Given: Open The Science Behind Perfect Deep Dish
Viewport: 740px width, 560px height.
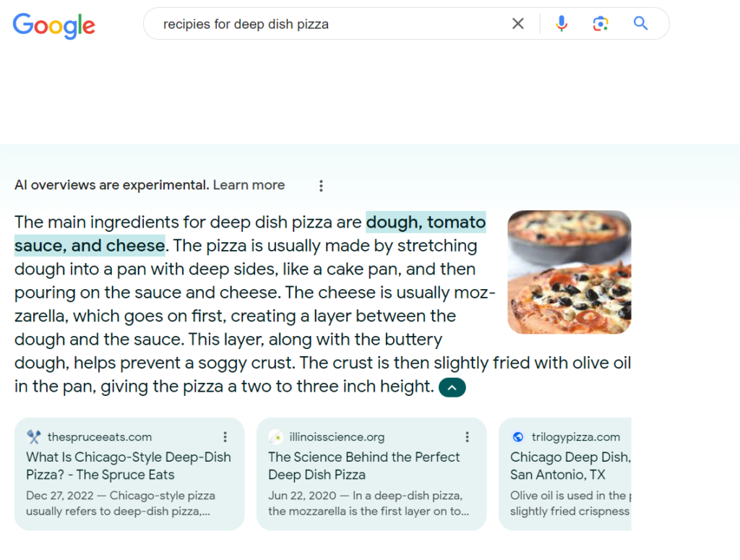Looking at the screenshot, I should tap(363, 466).
